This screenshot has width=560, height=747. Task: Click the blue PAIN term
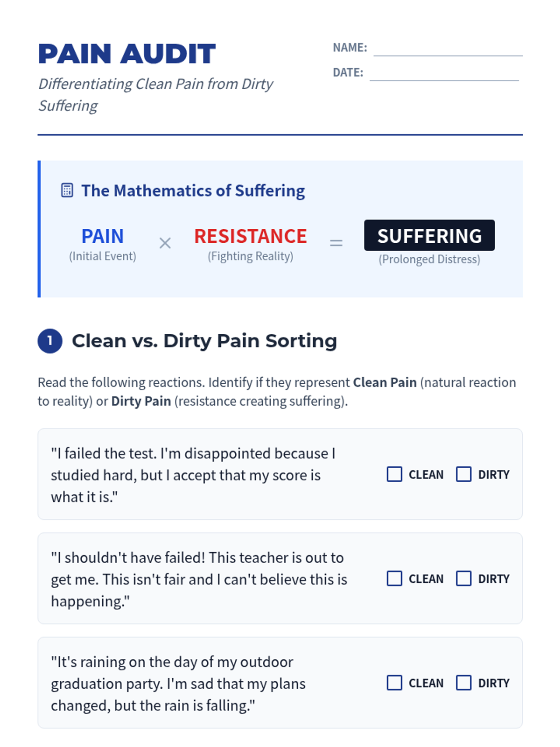(103, 236)
